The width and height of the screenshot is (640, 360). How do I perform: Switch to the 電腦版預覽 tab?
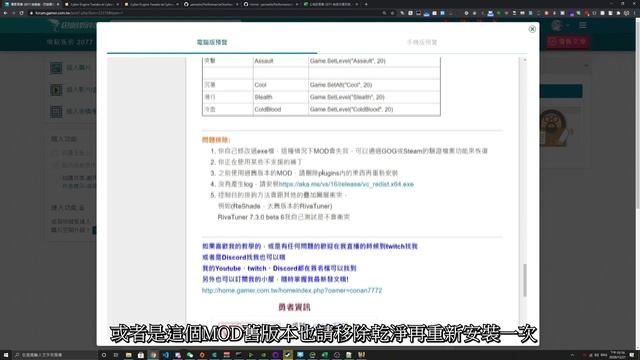[212, 42]
